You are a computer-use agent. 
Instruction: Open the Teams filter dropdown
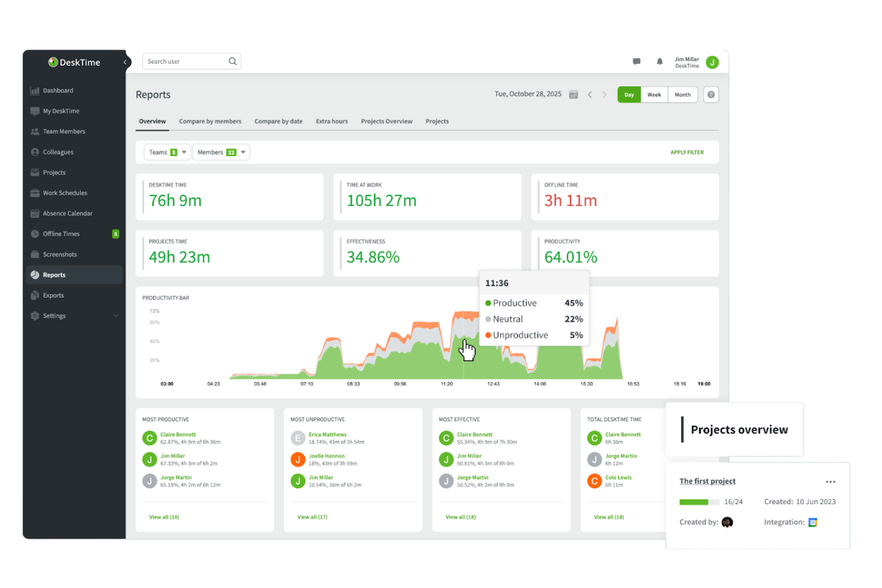pos(166,152)
